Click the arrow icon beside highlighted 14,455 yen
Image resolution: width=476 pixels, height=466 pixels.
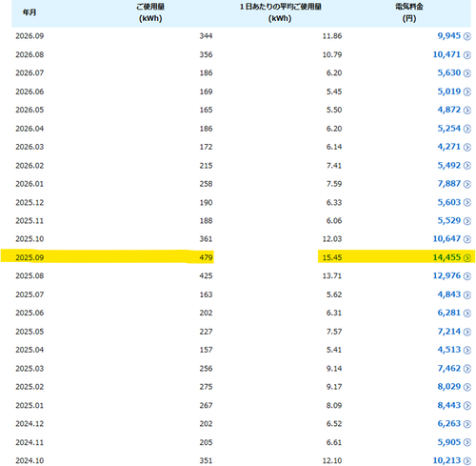click(466, 257)
